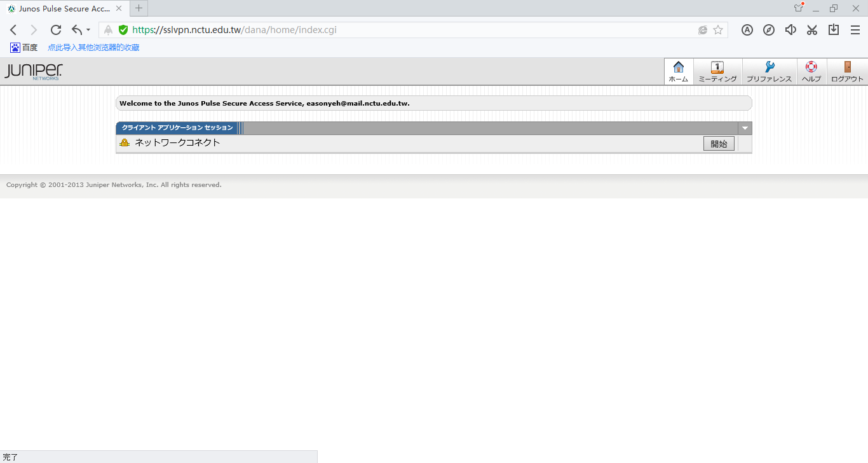Click the Juniper Networks logo
This screenshot has width=868, height=463.
pyautogui.click(x=33, y=71)
